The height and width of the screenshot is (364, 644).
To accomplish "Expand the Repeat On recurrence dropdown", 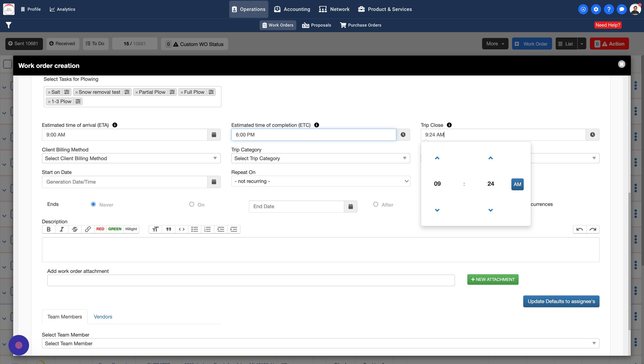I will [x=320, y=181].
